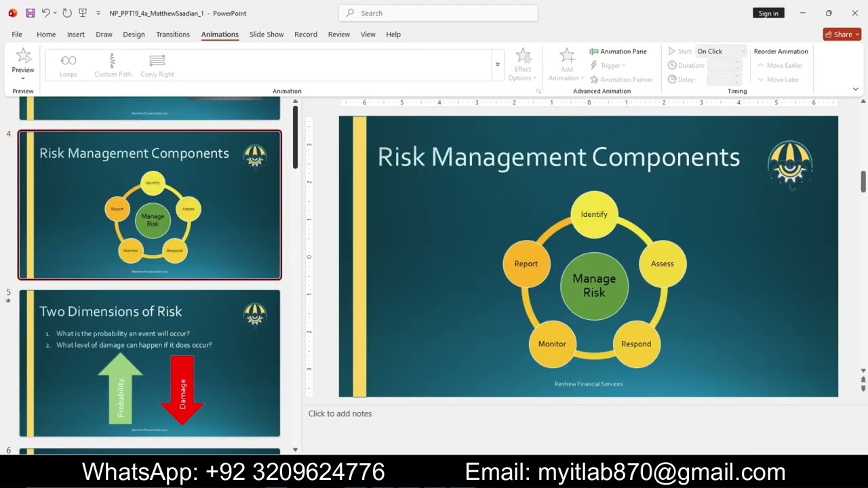Click the Delay clock icon

pyautogui.click(x=672, y=79)
